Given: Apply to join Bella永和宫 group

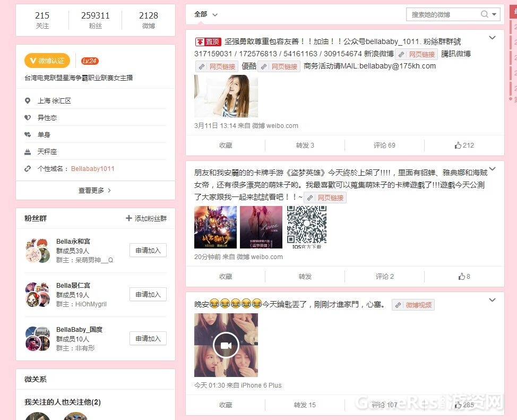Looking at the screenshot, I should click(148, 251).
